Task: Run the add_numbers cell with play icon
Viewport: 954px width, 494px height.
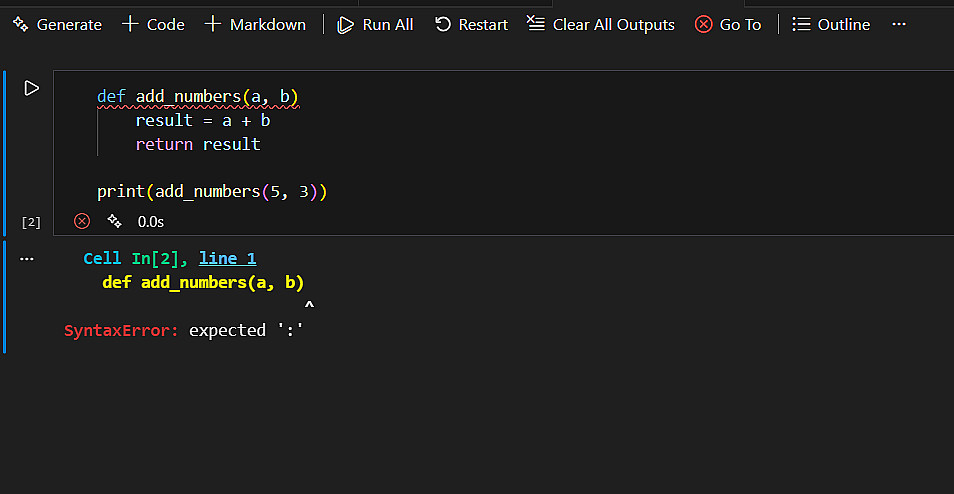Action: [31, 88]
